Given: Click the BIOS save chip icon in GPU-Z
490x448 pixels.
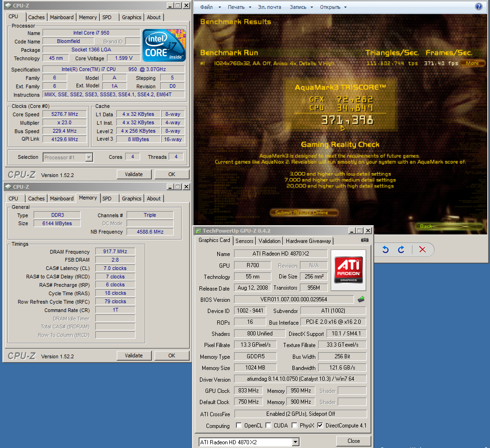Looking at the screenshot, I should (x=361, y=299).
